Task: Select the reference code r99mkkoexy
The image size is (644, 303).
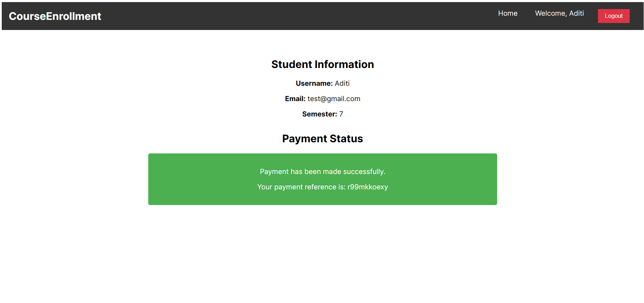Action: pyautogui.click(x=368, y=187)
